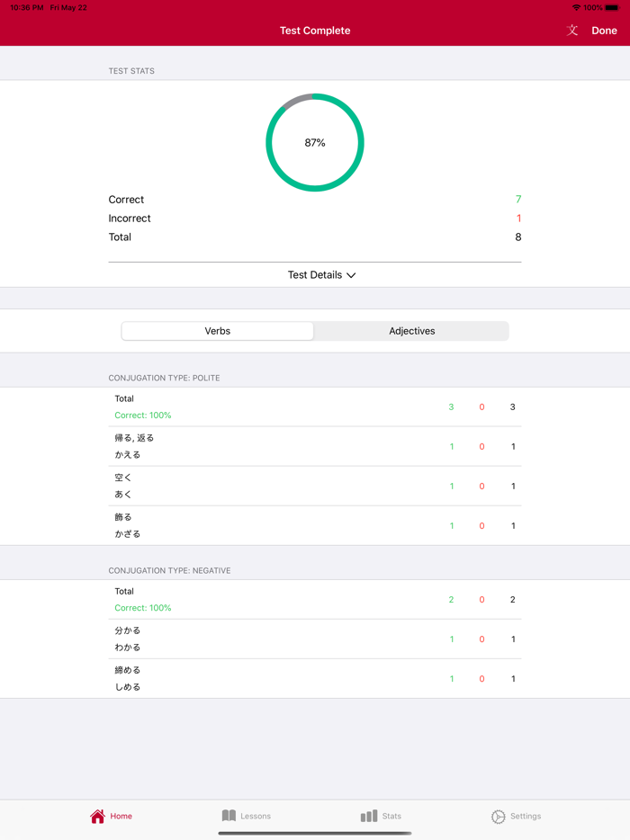The image size is (630, 840).
Task: Tap the battery indicator in status bar
Action: 612,7
